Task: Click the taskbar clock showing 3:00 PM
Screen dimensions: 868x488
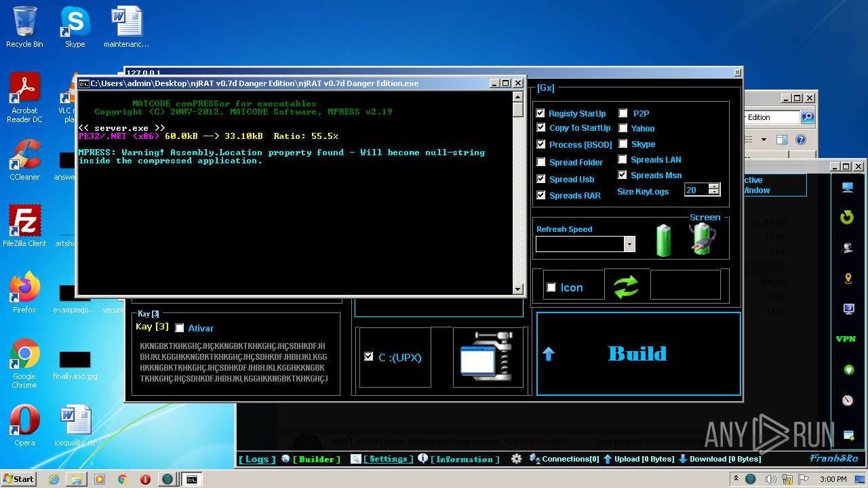Action: 833,479
